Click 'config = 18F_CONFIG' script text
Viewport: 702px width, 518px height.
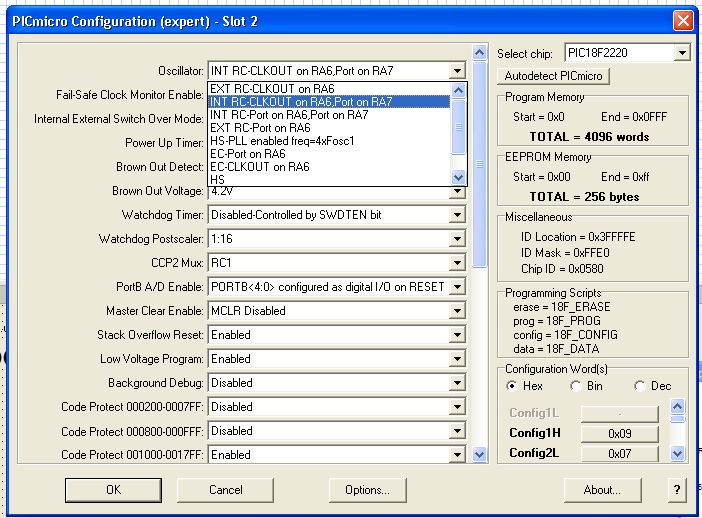tap(565, 335)
